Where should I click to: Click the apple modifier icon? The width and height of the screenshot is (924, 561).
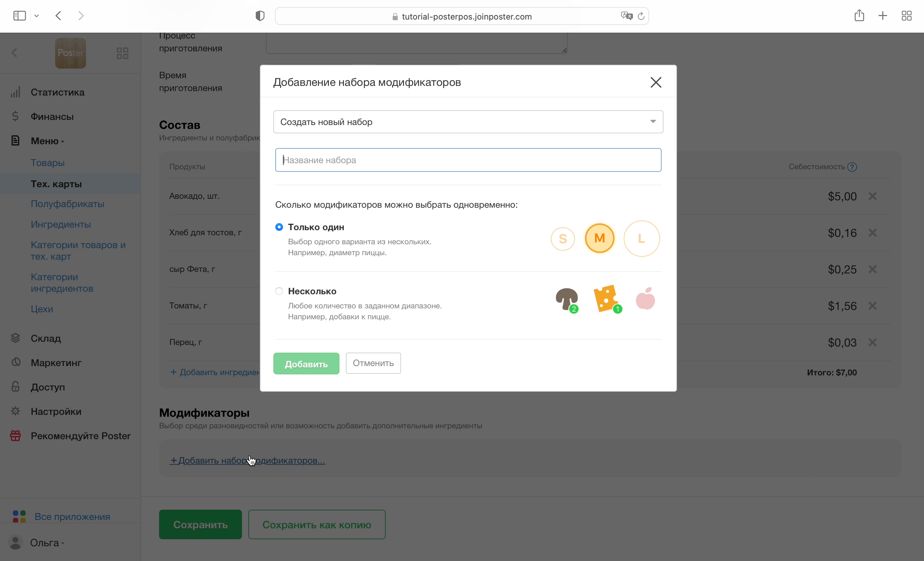click(x=645, y=299)
